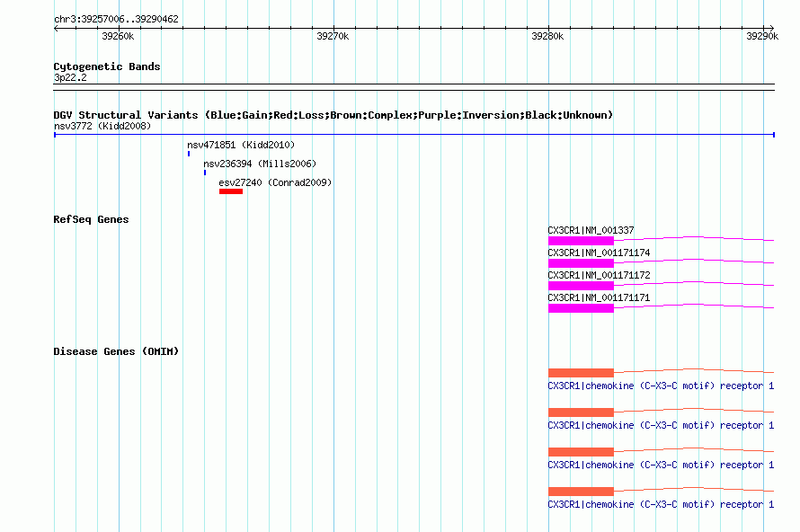
Task: Open the nsv236394 (Mills2006) variant label
Action: 260,164
